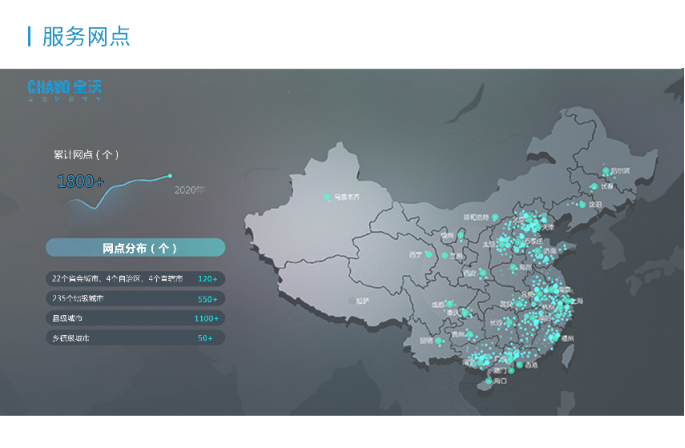The width and height of the screenshot is (685, 448).
Task: Select the Harbin (哈尔滨) city marker
Action: (x=604, y=170)
